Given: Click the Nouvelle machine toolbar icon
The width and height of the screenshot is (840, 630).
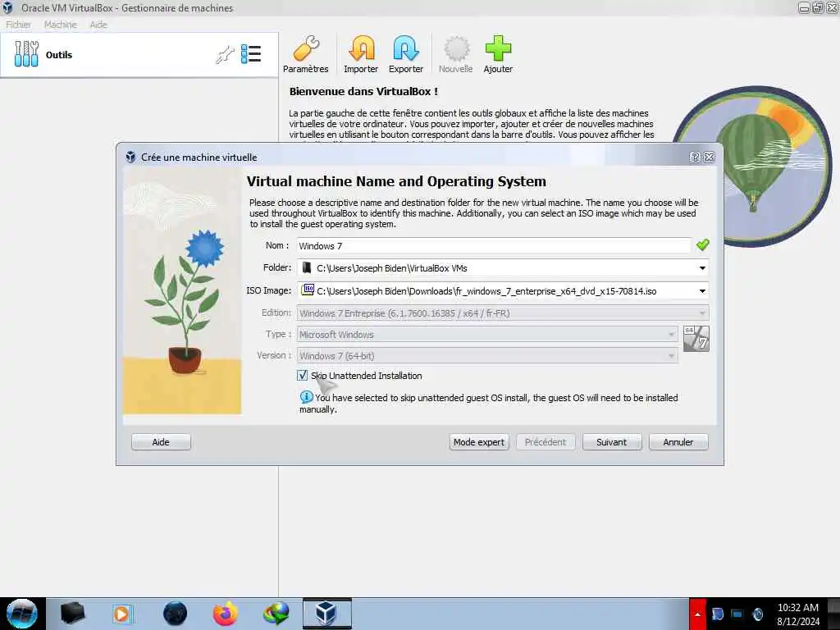Looking at the screenshot, I should coord(455,55).
